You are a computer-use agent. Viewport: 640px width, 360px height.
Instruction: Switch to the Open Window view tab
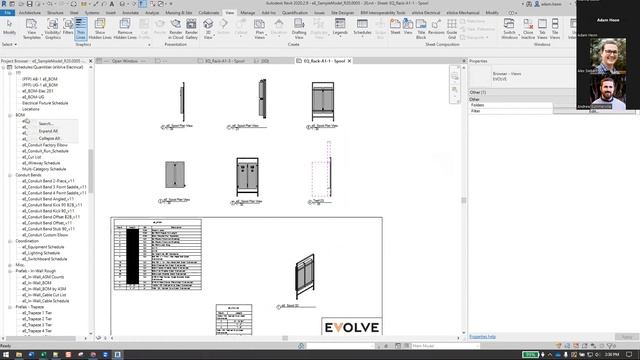point(124,61)
